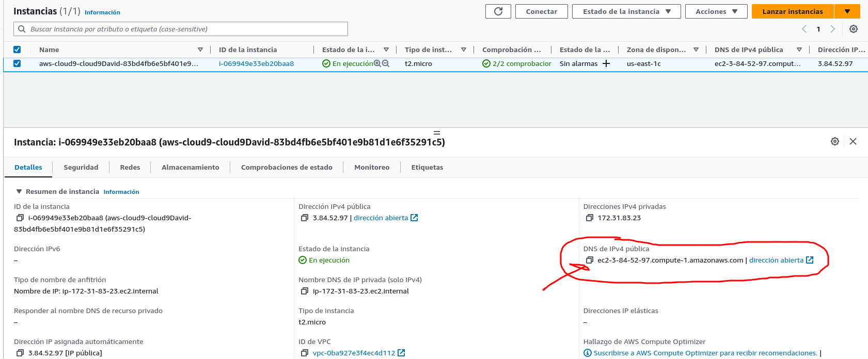868x359 pixels.
Task: Click zoom-in icon beside En ejecución
Action: click(377, 63)
